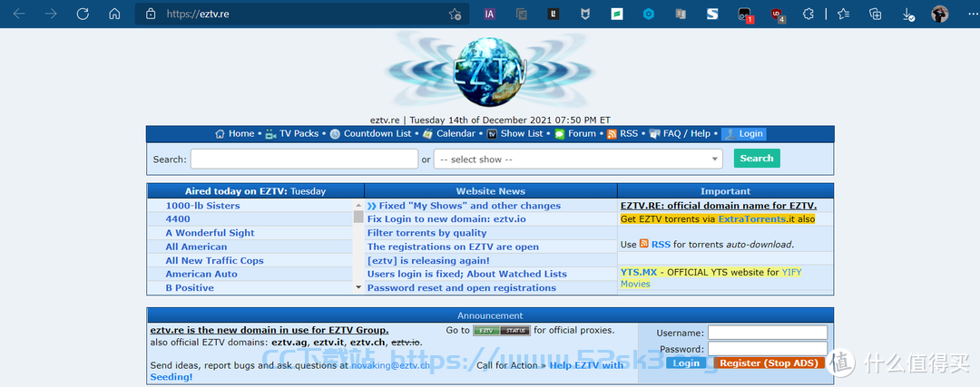Viewport: 980px width, 387px height.
Task: Go to the browser Home icon
Action: [x=114, y=14]
